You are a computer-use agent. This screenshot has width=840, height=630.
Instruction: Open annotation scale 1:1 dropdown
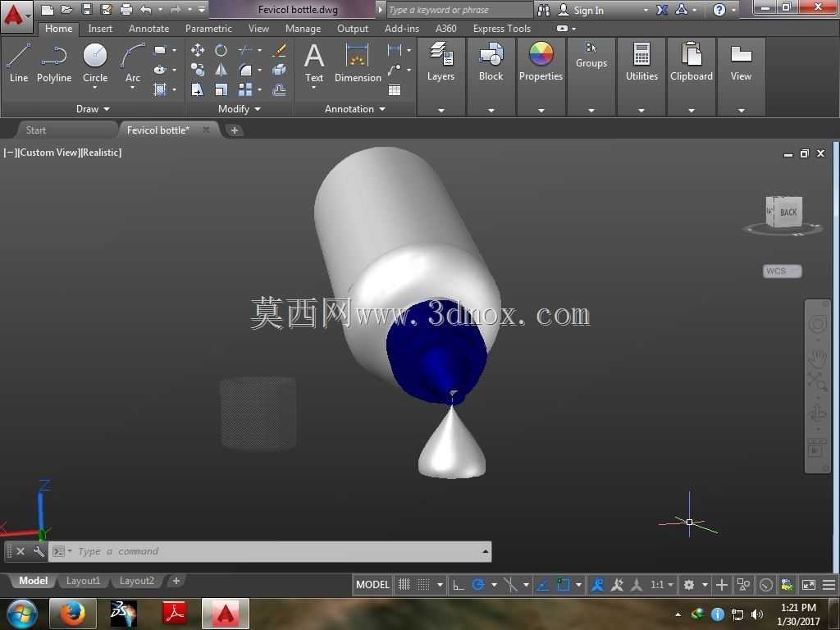point(662,584)
